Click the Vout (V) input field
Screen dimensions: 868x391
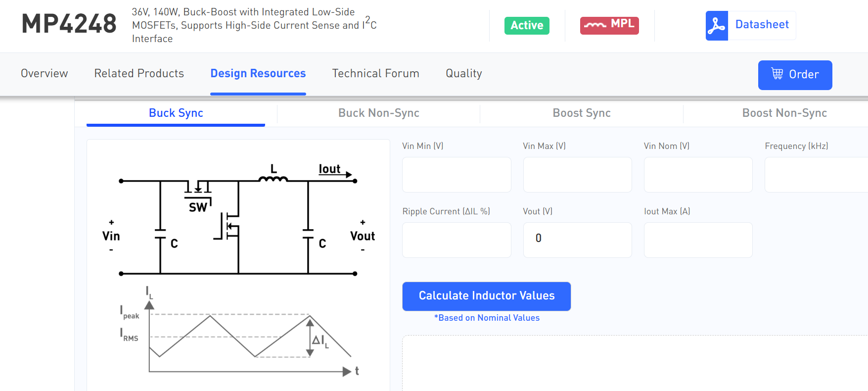tap(578, 240)
